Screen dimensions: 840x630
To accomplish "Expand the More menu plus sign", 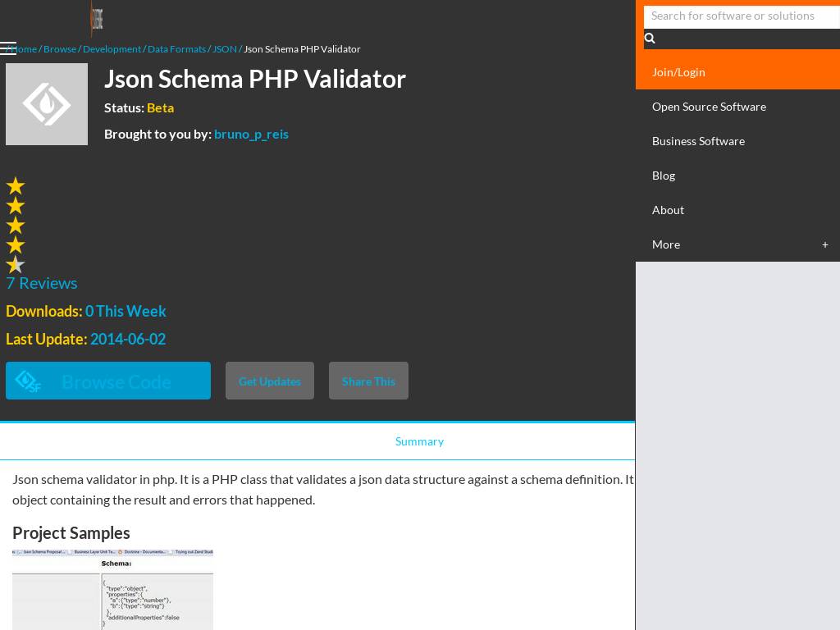I will 824,244.
